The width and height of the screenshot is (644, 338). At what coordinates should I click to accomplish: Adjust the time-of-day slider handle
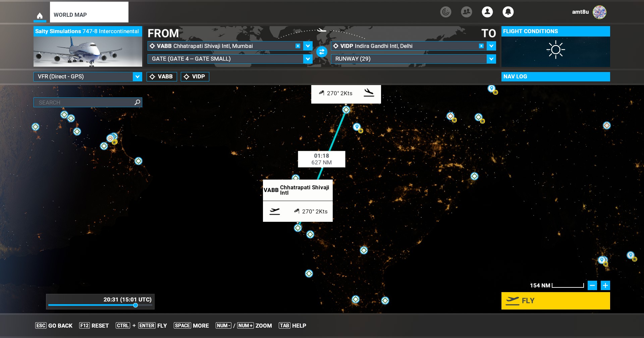pyautogui.click(x=136, y=305)
